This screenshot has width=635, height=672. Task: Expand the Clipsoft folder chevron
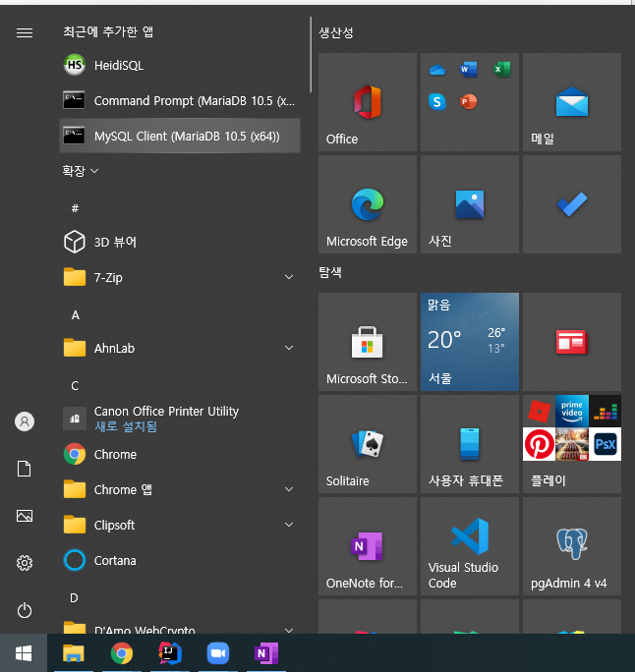coord(289,525)
